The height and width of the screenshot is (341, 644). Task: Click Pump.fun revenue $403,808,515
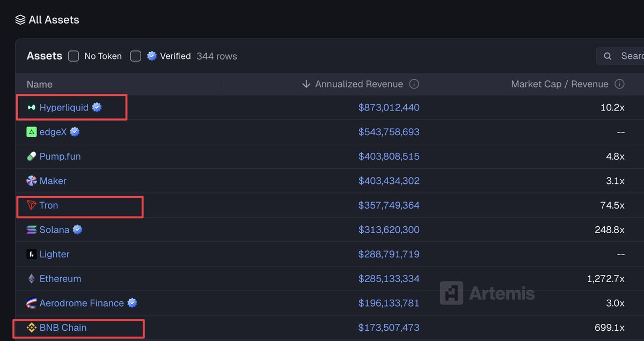(389, 157)
